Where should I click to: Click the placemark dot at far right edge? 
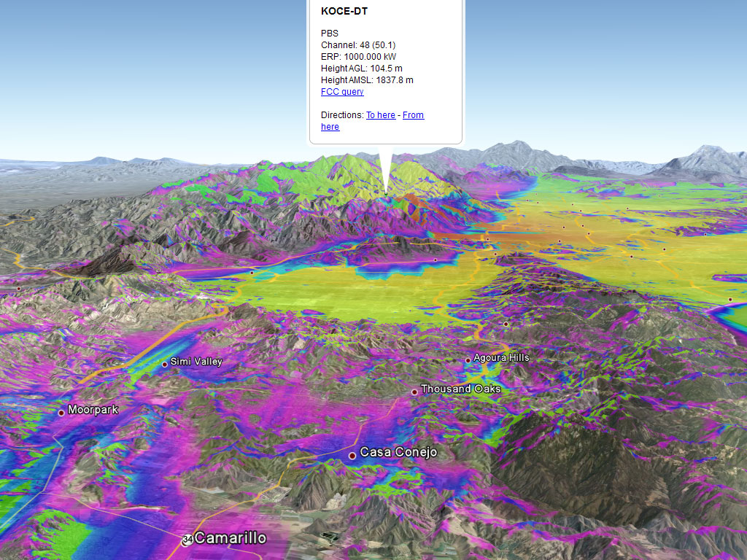tap(729, 300)
